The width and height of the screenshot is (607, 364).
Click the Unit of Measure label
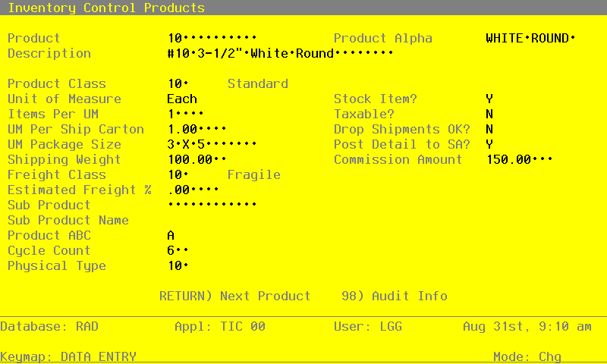click(64, 99)
